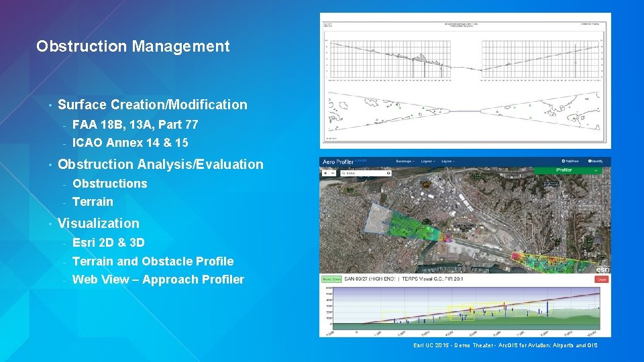Zoom in with the plus map button
This screenshot has height=362, width=644.
click(325, 173)
